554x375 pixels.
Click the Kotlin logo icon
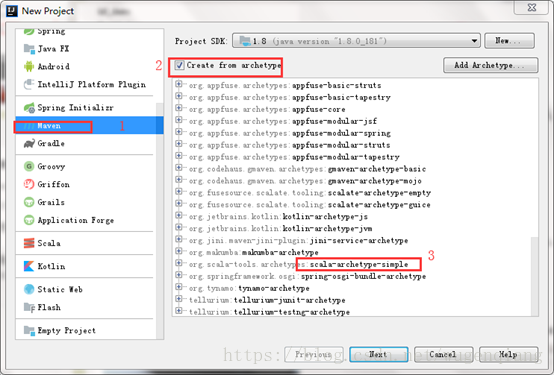click(29, 266)
